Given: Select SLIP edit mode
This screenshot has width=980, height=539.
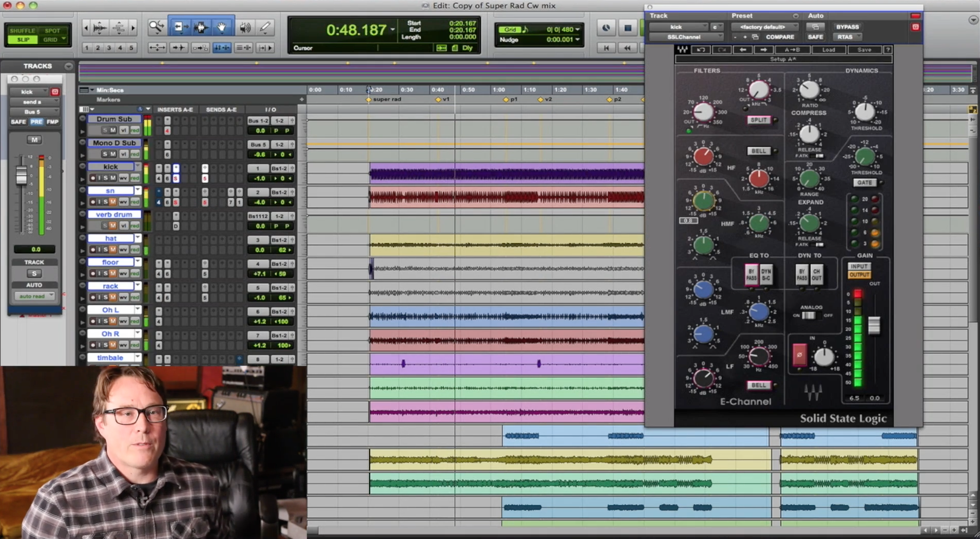Looking at the screenshot, I should (x=23, y=40).
